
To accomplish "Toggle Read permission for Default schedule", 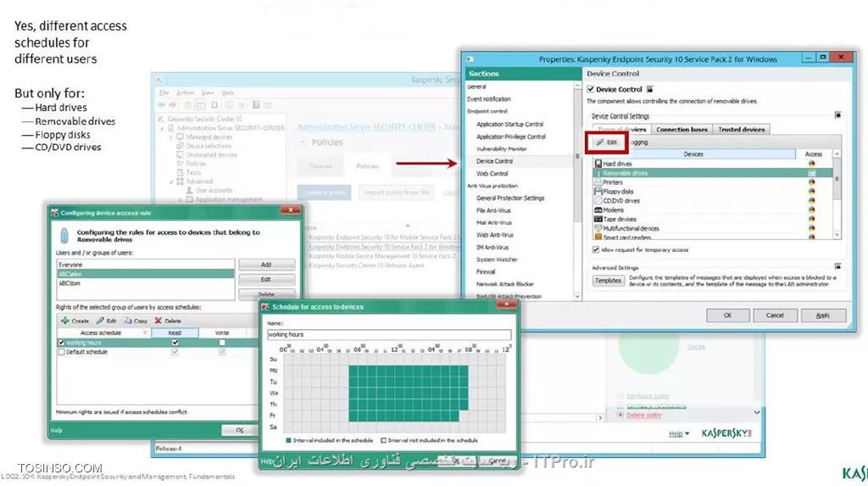I will [175, 352].
